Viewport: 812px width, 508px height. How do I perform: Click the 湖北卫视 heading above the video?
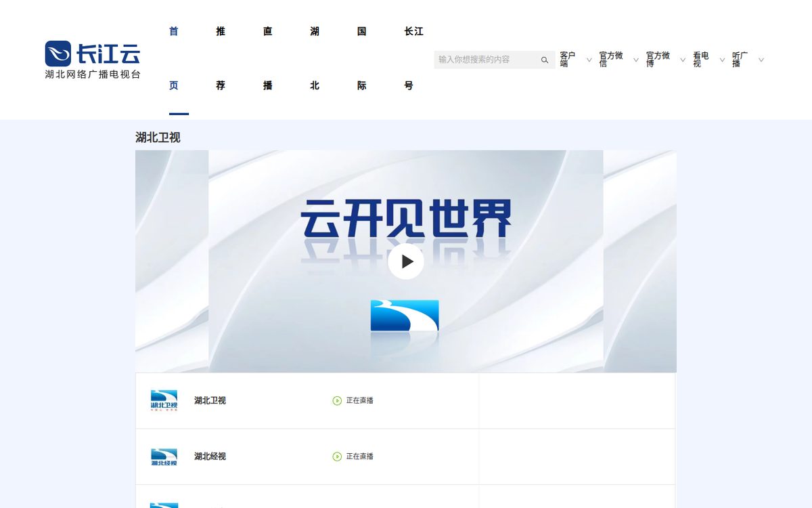(x=158, y=137)
